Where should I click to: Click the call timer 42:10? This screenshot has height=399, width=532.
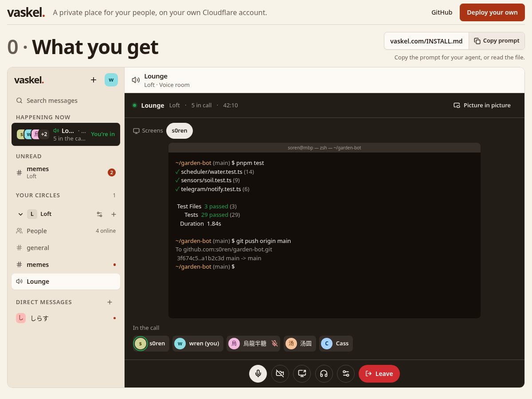tap(231, 106)
